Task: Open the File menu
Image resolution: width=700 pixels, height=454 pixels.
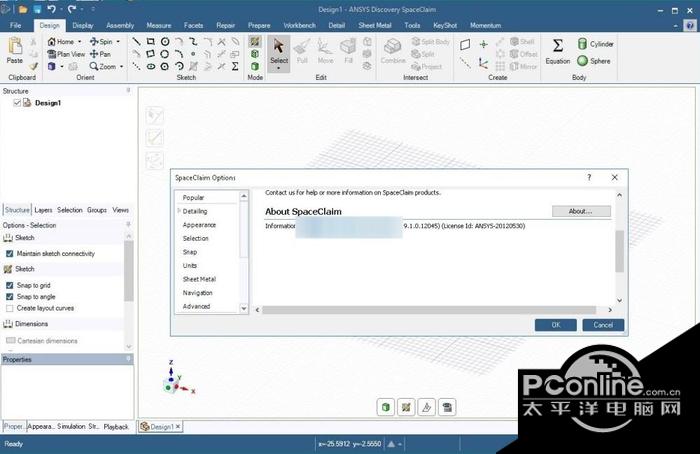Action: tap(16, 25)
